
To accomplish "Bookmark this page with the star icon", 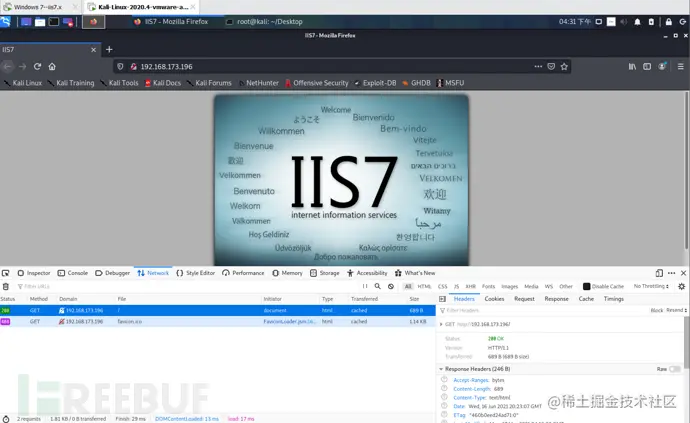I will pyautogui.click(x=564, y=66).
